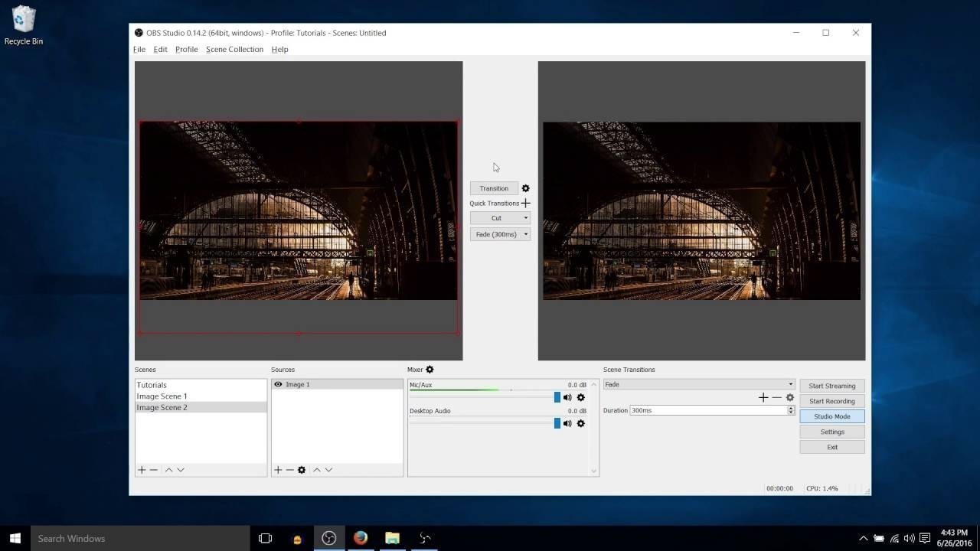The height and width of the screenshot is (551, 980).
Task: Expand the Cut quick transition dropdown
Action: (525, 218)
